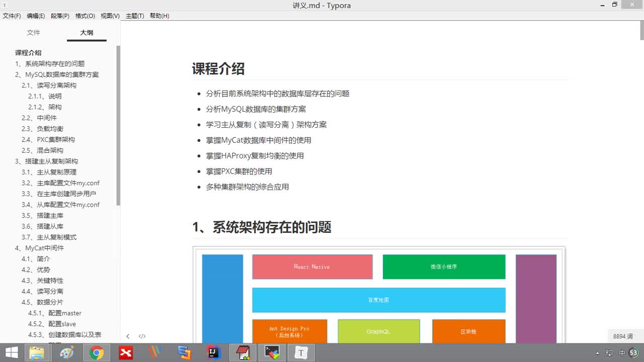Open the red notebook app in taskbar
This screenshot has width=644, height=362.
click(243, 353)
